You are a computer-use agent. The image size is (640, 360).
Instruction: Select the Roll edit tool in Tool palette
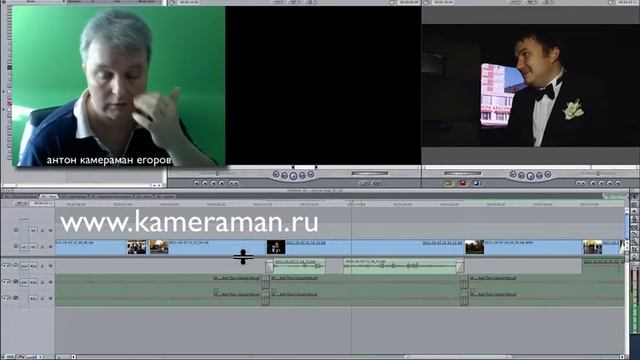coord(635,219)
